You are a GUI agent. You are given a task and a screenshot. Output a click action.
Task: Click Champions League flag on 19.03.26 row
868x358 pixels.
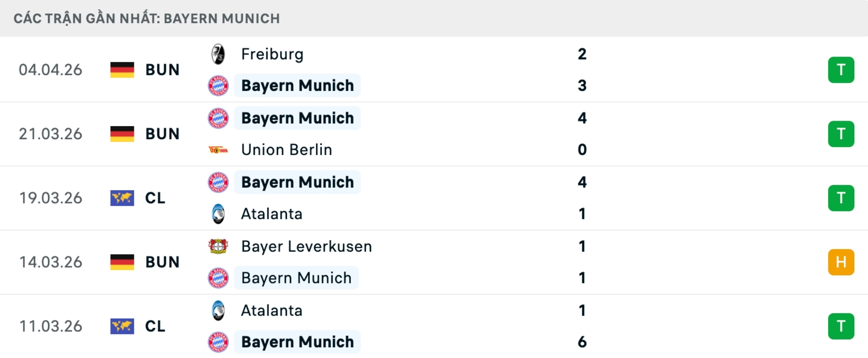[122, 198]
